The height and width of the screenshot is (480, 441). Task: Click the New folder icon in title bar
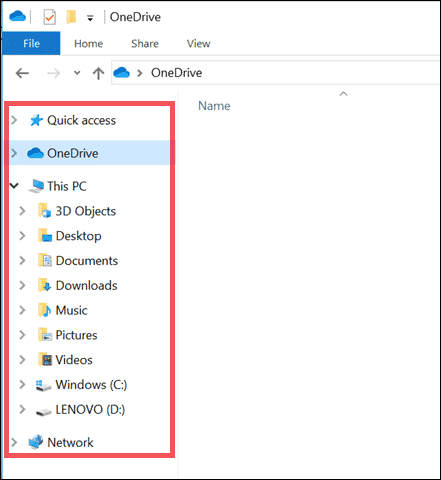pyautogui.click(x=71, y=17)
